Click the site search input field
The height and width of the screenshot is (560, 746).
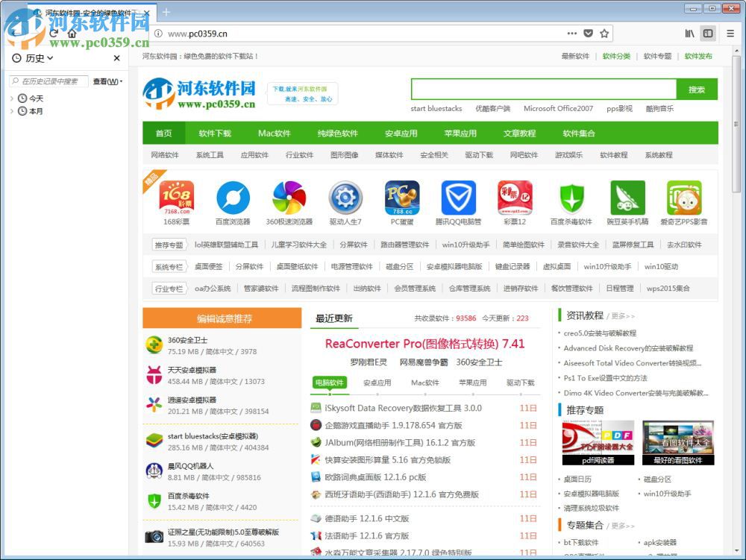tap(545, 89)
